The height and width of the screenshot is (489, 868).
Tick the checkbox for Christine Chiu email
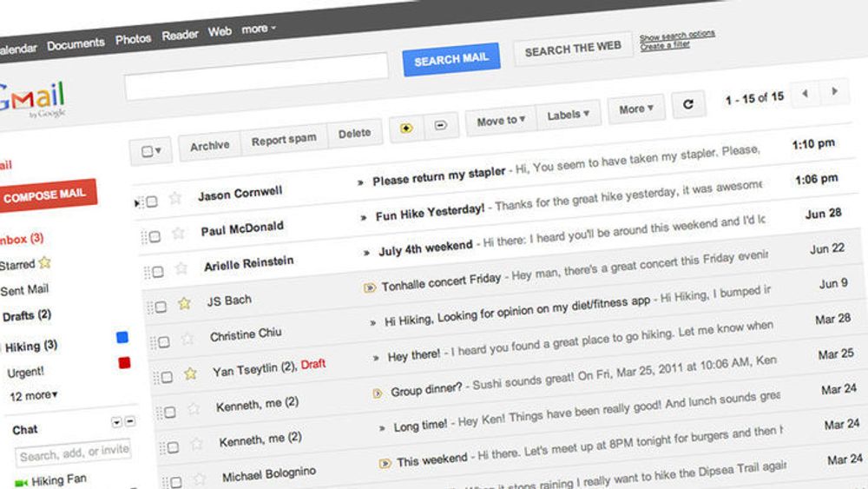164,342
